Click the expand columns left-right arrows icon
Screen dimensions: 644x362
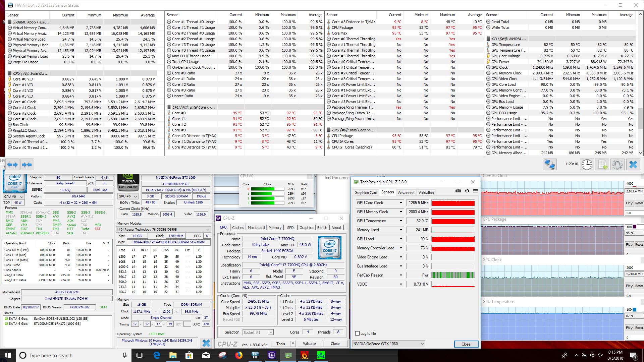click(x=12, y=164)
